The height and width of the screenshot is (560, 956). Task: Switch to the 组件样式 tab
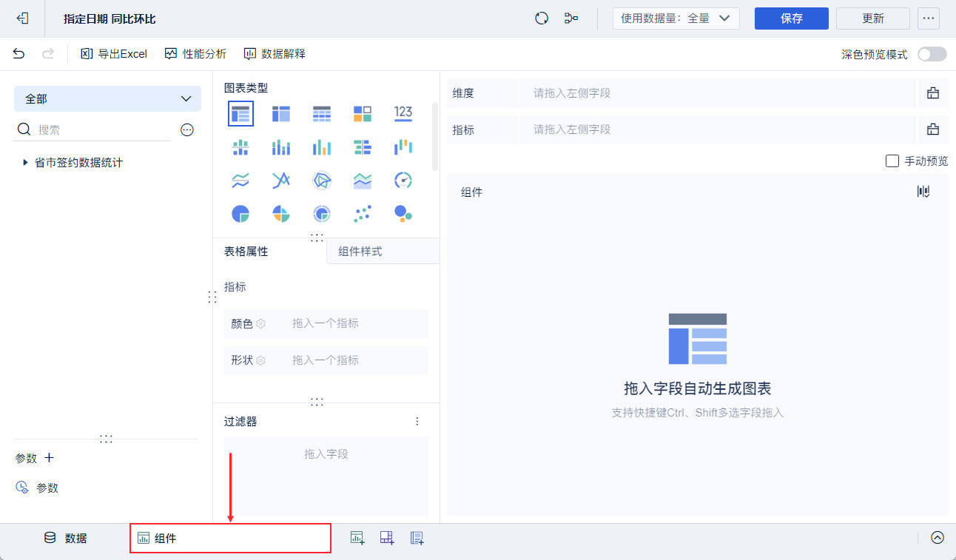click(x=383, y=252)
